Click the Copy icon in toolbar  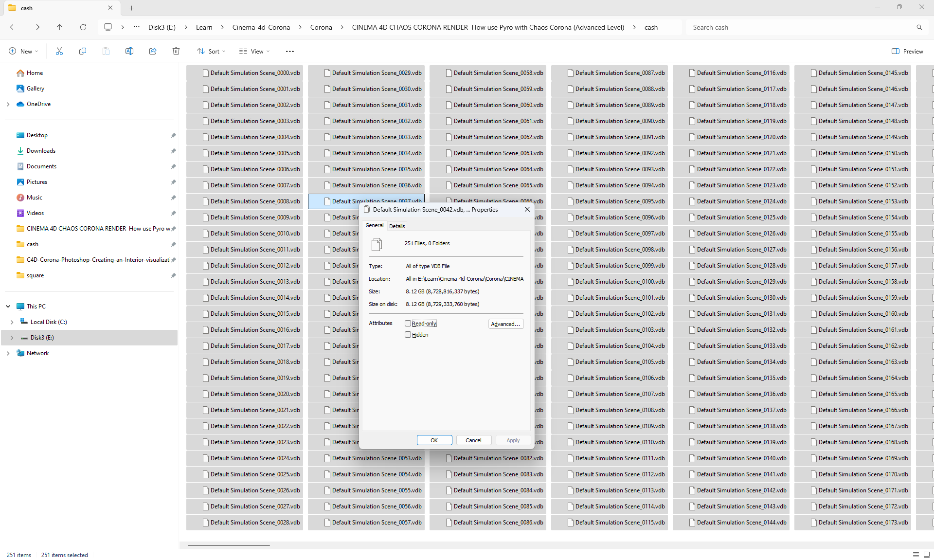(83, 51)
